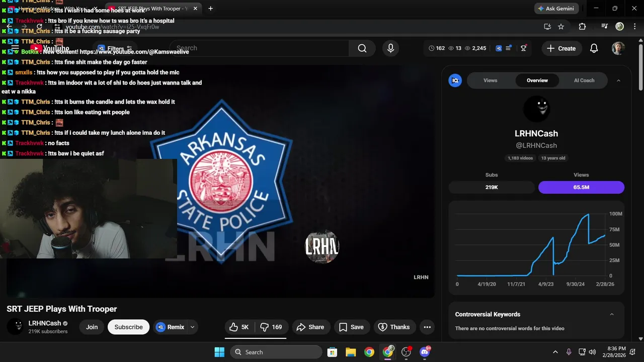
Task: Show hidden system tray icons
Action: pyautogui.click(x=555, y=352)
